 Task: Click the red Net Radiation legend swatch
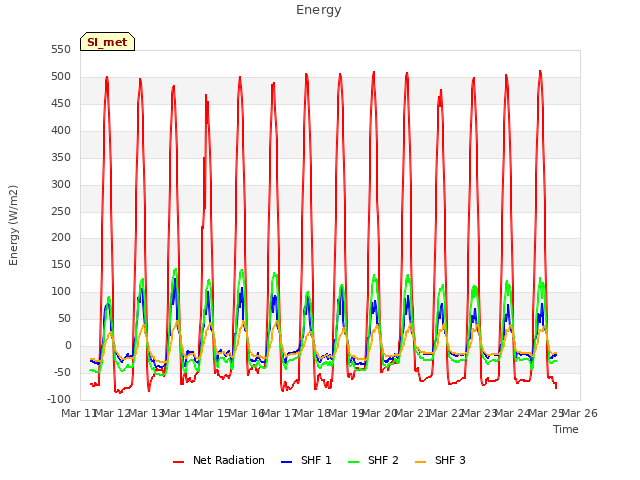point(178,462)
